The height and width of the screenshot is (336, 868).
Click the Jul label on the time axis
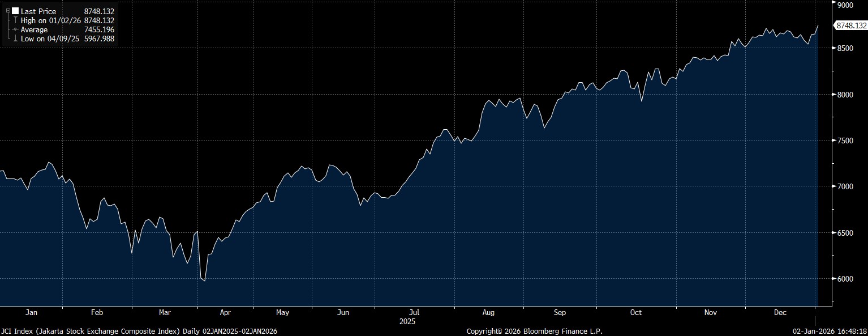click(415, 312)
